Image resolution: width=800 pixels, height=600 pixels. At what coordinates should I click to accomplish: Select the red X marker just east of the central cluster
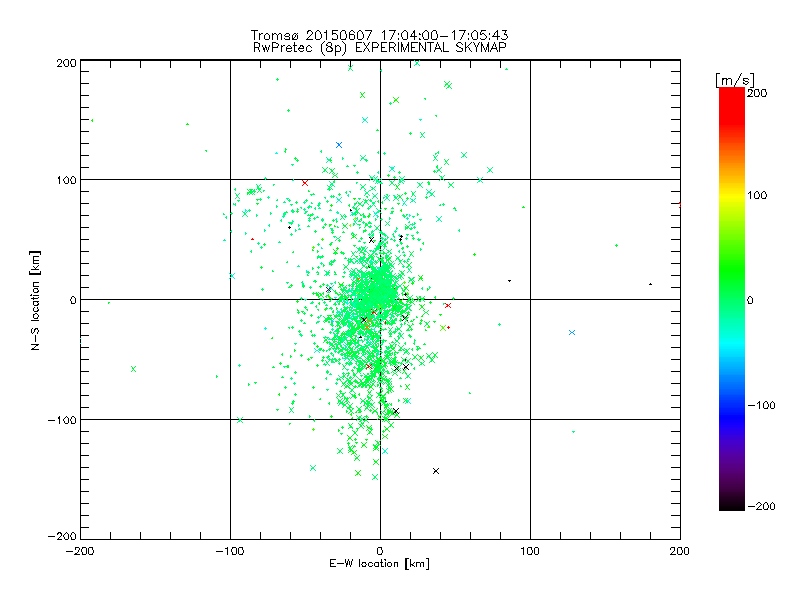(x=448, y=306)
